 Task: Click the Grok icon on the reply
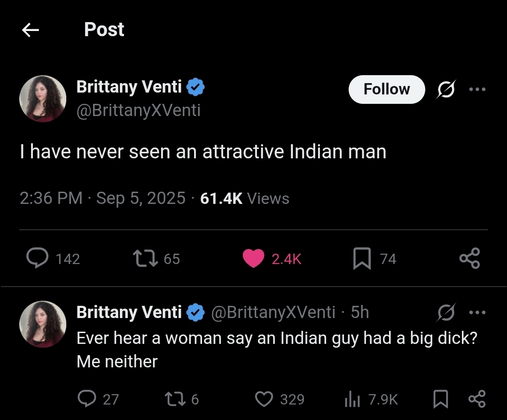(445, 312)
